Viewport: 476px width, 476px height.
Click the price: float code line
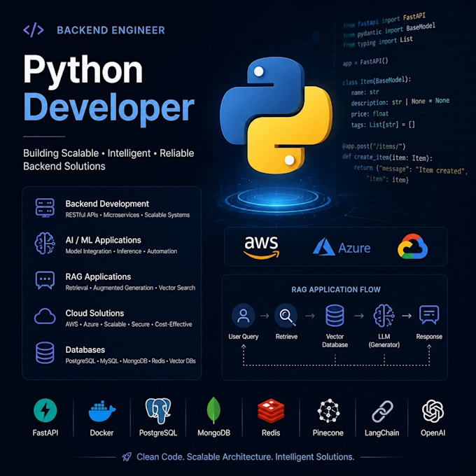(370, 114)
